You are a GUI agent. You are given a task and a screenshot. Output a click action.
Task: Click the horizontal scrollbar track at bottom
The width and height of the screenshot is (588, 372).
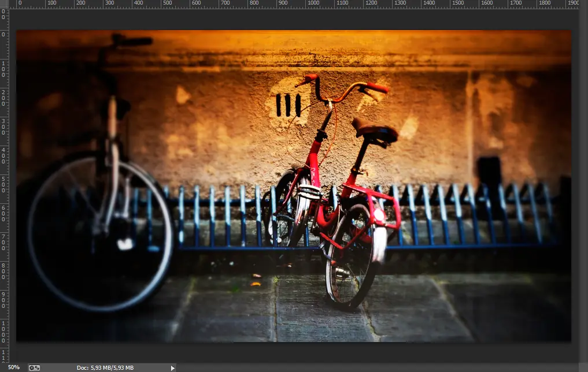click(x=376, y=367)
